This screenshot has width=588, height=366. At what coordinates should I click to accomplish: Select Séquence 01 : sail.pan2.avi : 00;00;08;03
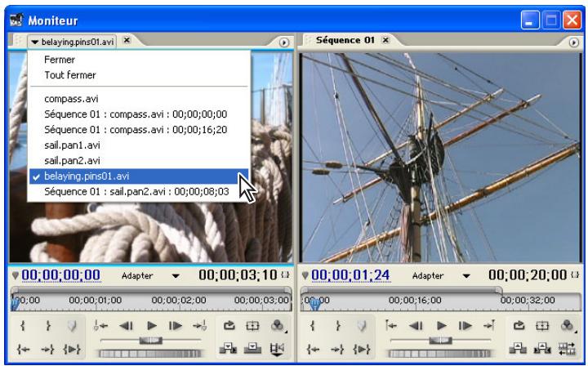139,192
